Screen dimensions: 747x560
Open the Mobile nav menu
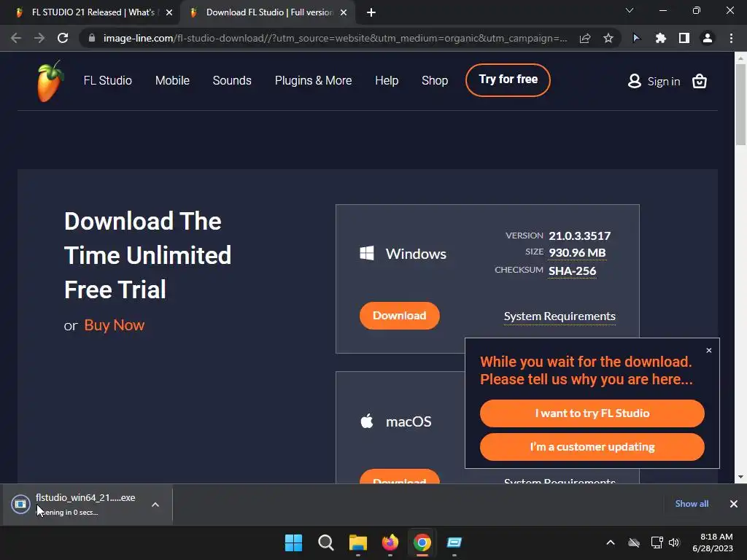click(x=172, y=80)
